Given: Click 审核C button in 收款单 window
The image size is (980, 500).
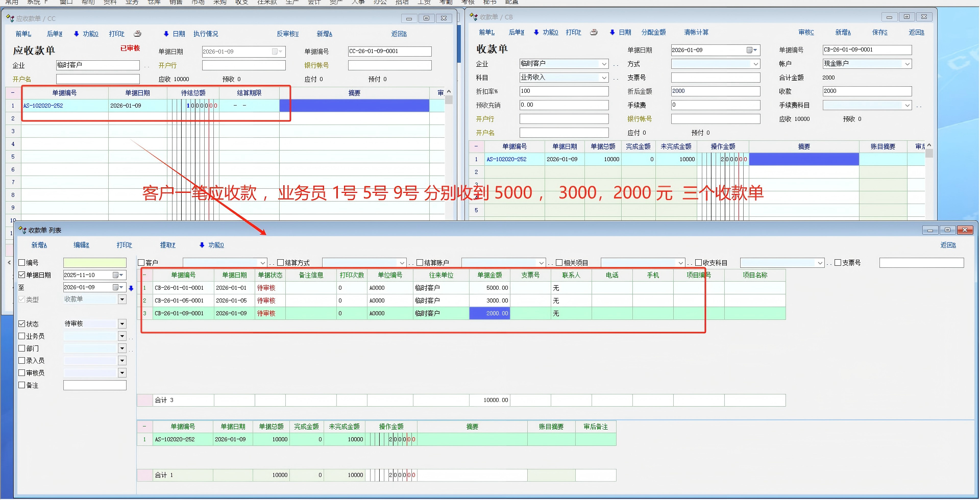Looking at the screenshot, I should 806,32.
